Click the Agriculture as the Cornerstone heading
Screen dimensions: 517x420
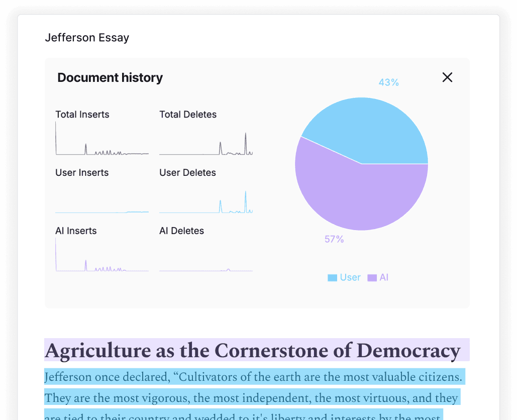(x=252, y=350)
